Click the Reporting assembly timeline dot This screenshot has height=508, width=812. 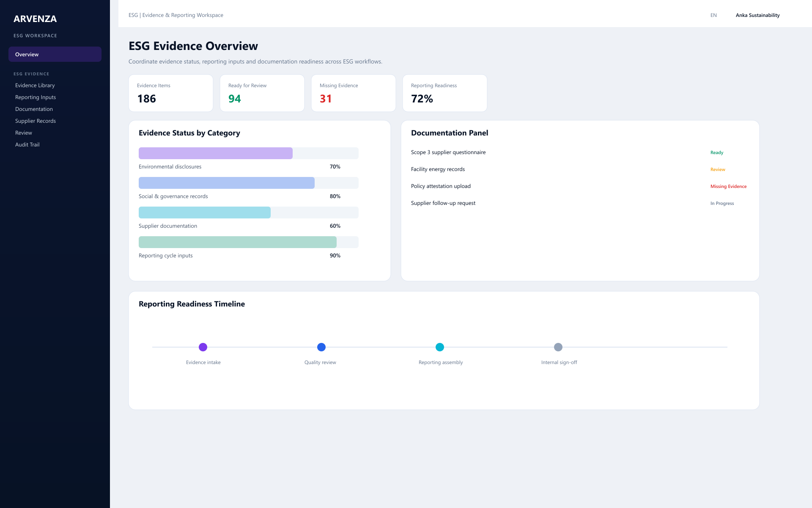click(x=440, y=347)
